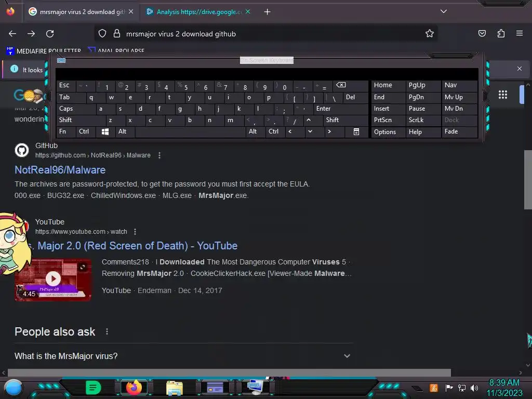The width and height of the screenshot is (532, 399).
Task: Click the Windows logo key on keyboard
Action: point(105,131)
